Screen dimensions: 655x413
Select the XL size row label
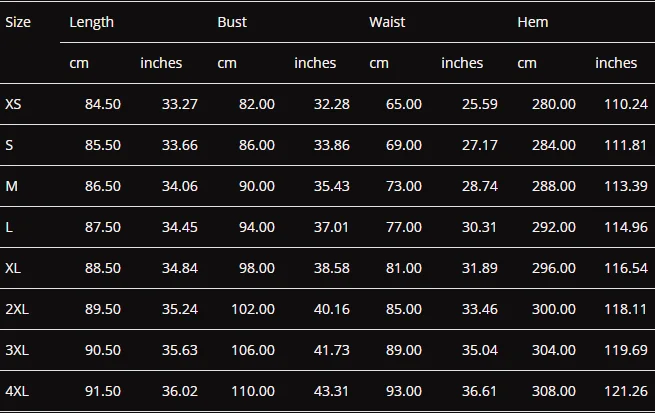[13, 268]
